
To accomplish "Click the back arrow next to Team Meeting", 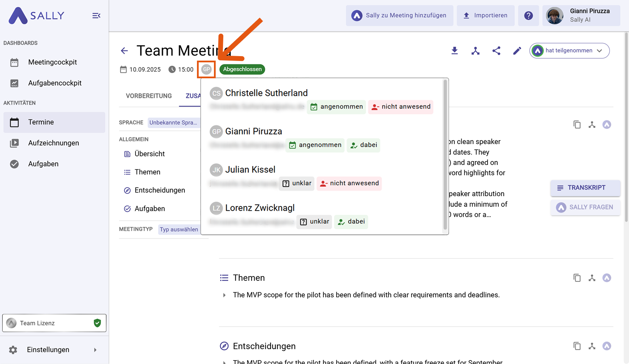I will click(x=124, y=51).
